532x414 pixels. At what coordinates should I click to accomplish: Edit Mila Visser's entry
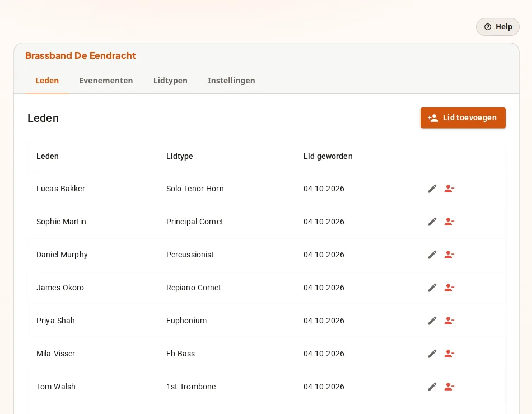pos(432,354)
